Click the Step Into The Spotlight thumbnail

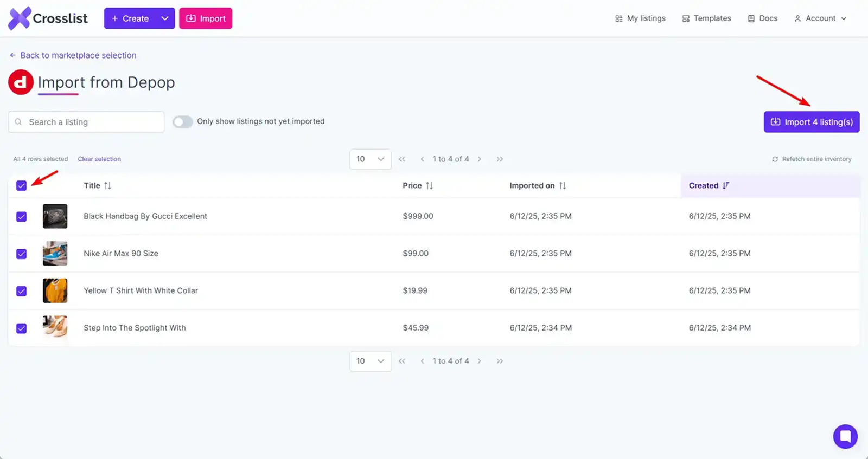click(x=55, y=327)
